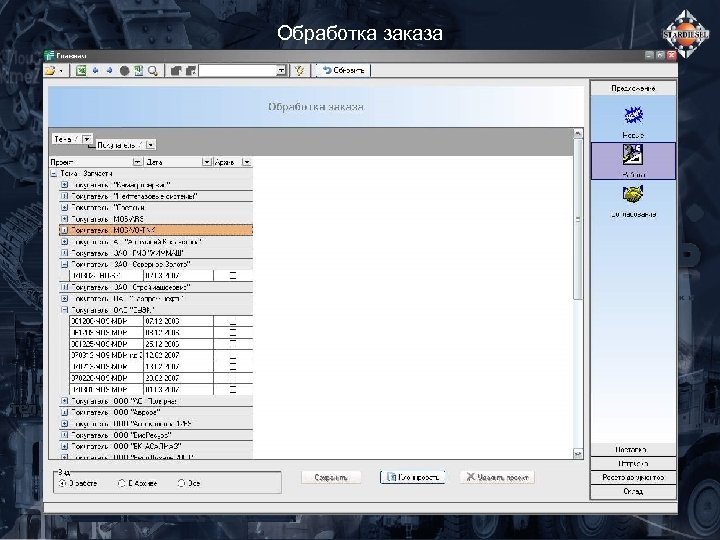Viewport: 720px width, 540px height.
Task: Select the Все radio button
Action: pyautogui.click(x=181, y=483)
